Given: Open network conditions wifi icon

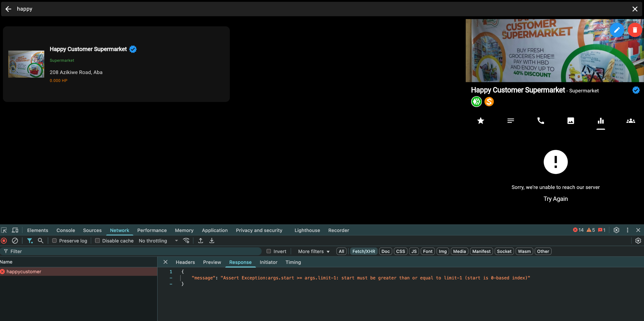Looking at the screenshot, I should click(x=186, y=241).
